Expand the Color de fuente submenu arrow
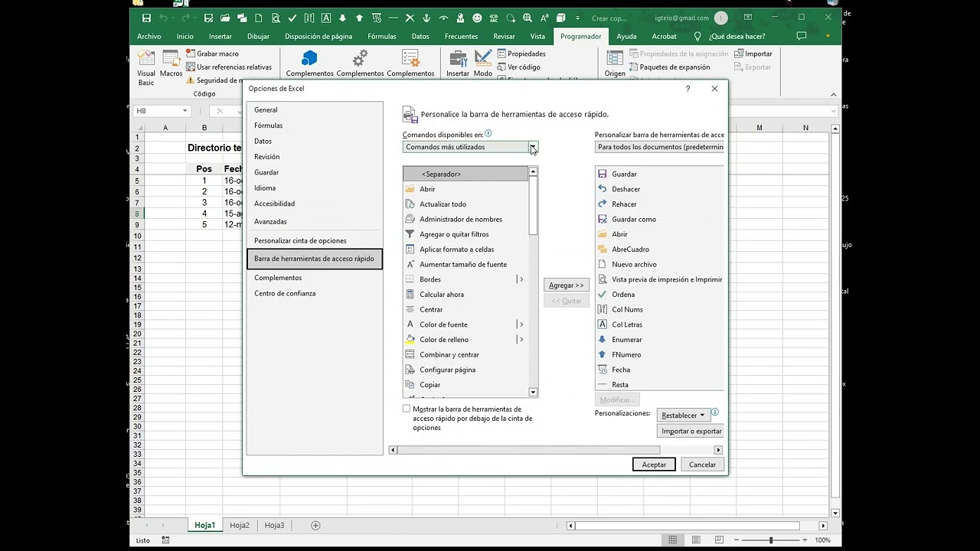980x551 pixels. [x=521, y=325]
